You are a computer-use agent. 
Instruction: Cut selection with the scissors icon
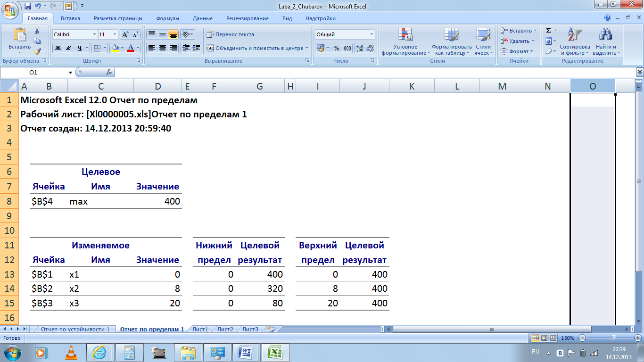pyautogui.click(x=37, y=31)
